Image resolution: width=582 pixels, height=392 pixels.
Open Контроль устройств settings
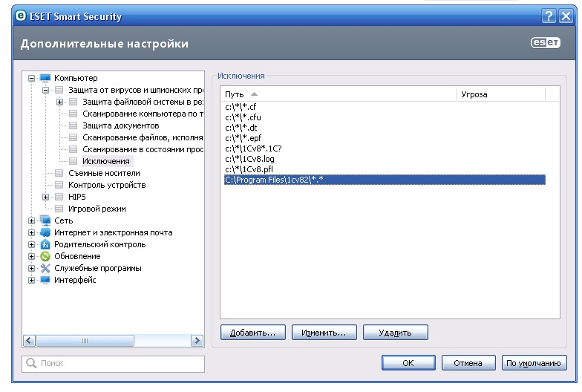[107, 185]
